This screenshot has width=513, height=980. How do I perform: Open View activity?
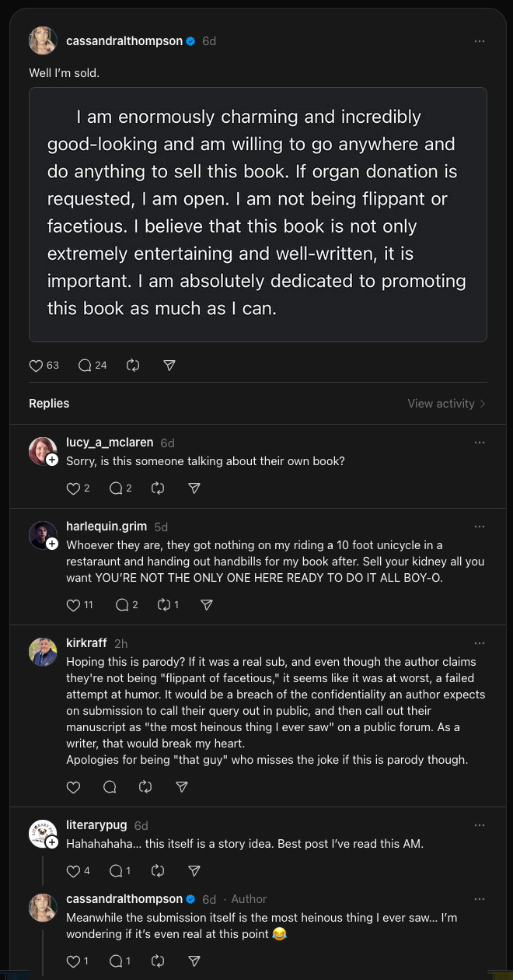(447, 404)
